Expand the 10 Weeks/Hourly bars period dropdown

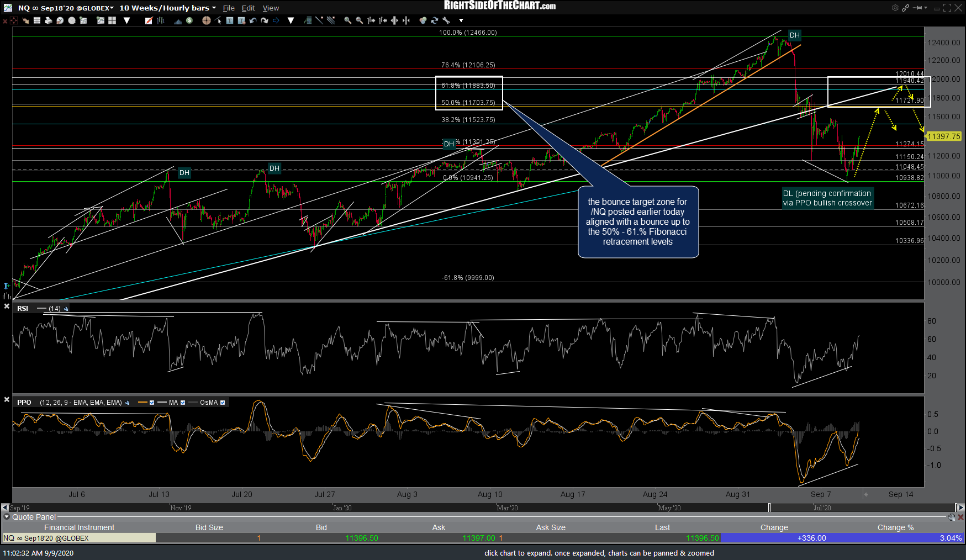[214, 8]
